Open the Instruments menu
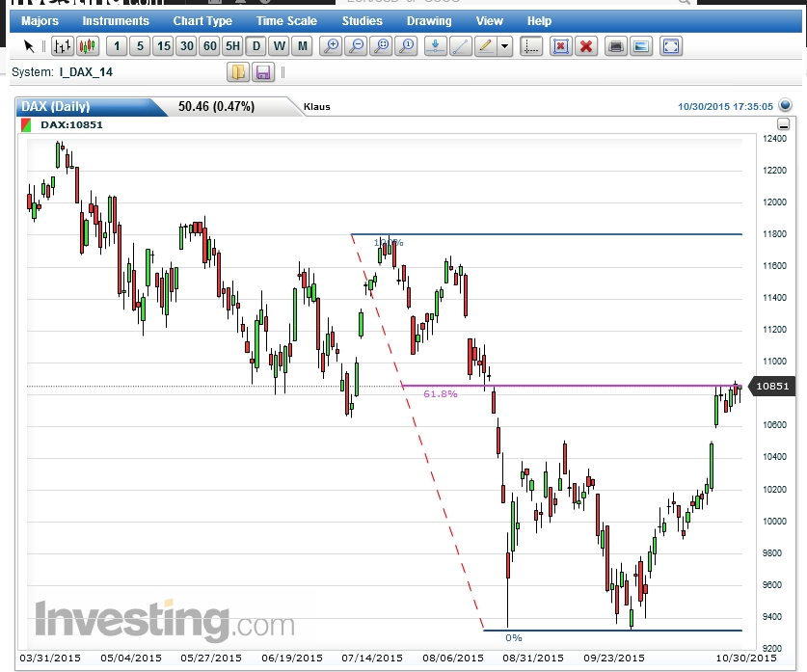This screenshot has height=672, width=807. coord(116,21)
